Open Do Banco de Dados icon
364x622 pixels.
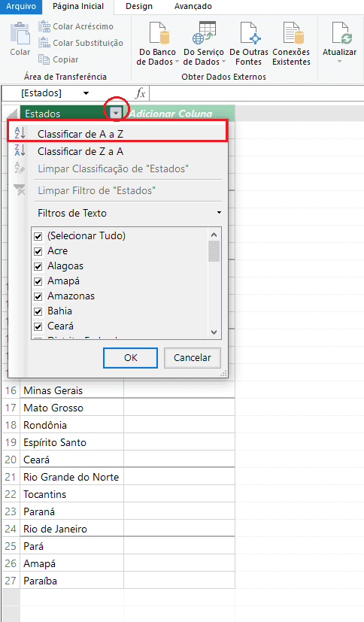tap(159, 33)
